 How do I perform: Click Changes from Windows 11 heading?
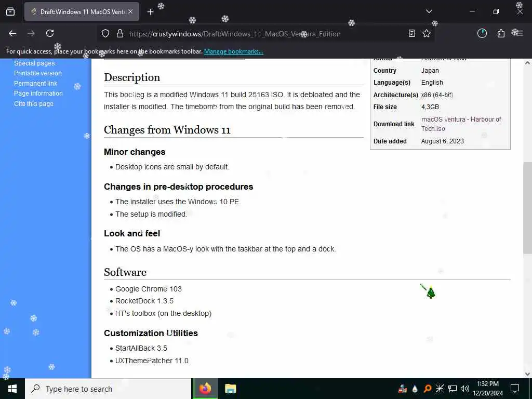pyautogui.click(x=167, y=130)
